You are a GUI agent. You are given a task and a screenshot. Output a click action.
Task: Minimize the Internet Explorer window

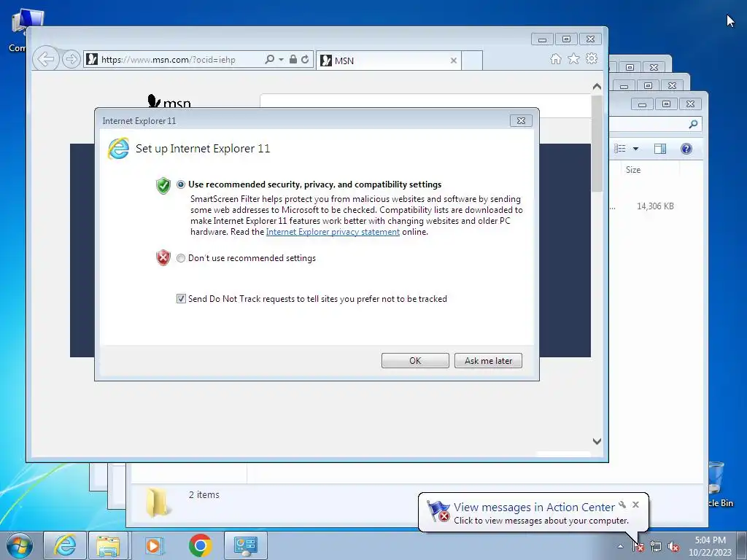pos(542,39)
